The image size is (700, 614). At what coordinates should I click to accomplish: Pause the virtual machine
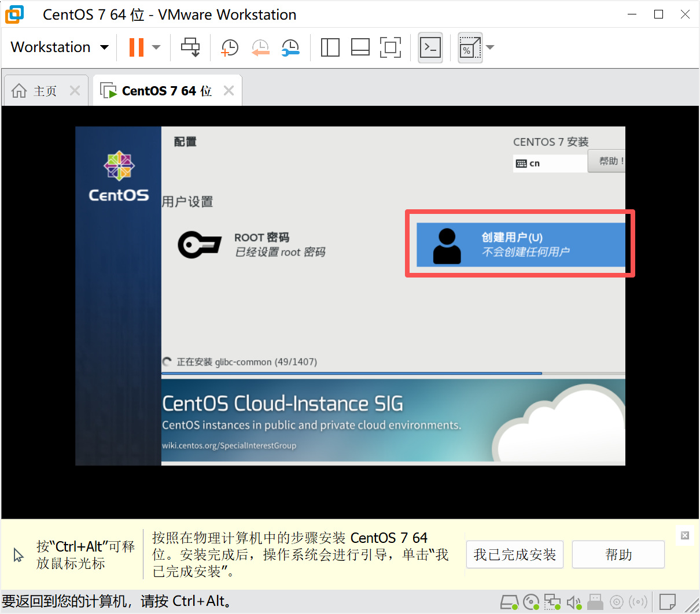tap(137, 47)
